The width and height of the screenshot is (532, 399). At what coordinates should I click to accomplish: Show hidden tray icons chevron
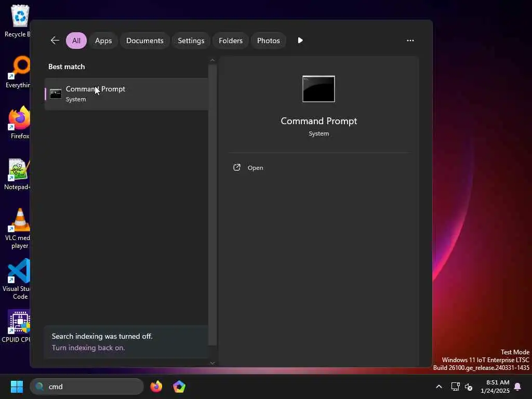pyautogui.click(x=438, y=387)
